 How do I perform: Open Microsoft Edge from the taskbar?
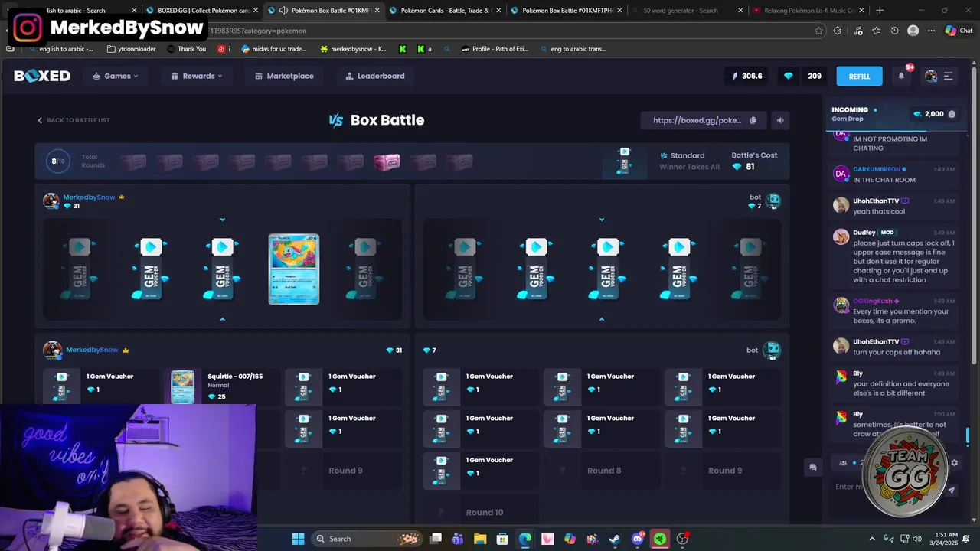point(525,539)
